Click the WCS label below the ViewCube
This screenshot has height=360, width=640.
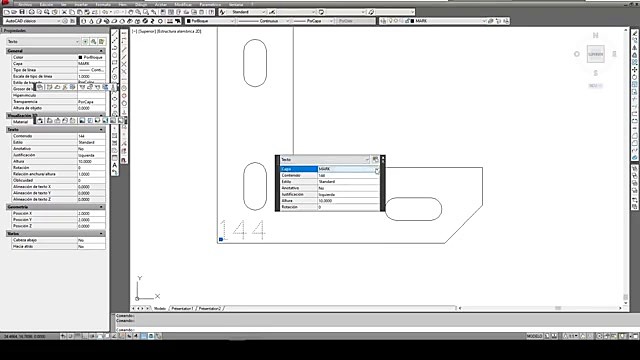tap(595, 86)
